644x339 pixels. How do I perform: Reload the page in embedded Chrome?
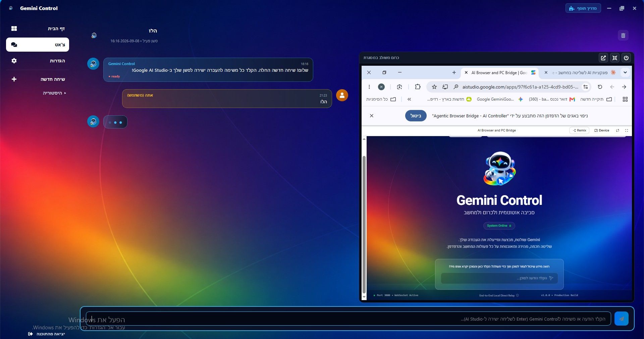[x=600, y=87]
